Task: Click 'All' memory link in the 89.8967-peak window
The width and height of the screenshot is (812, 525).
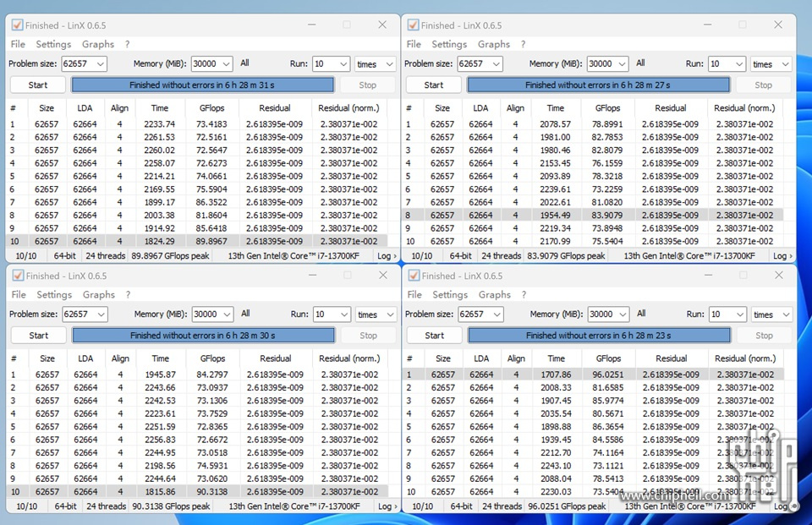Action: click(x=244, y=63)
